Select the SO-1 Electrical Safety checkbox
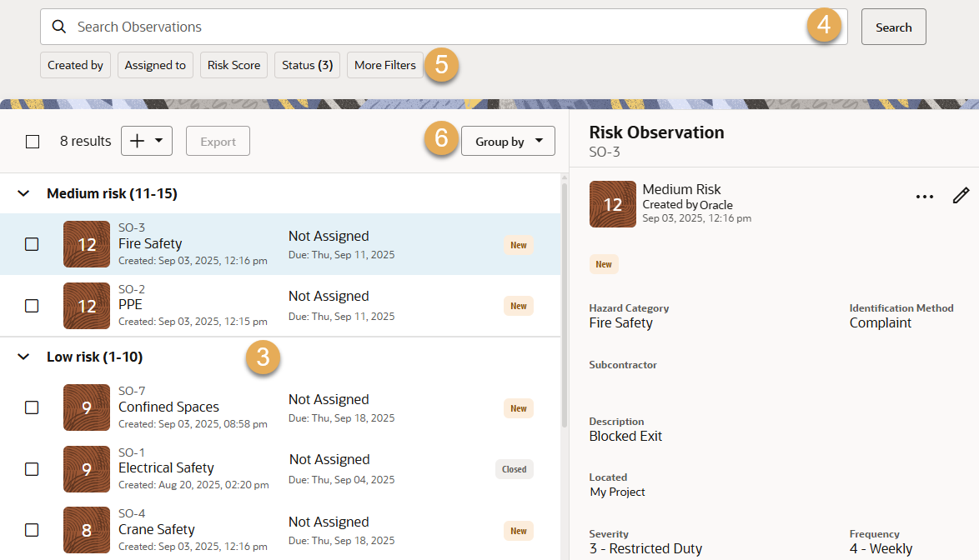This screenshot has width=979, height=560. pos(32,469)
